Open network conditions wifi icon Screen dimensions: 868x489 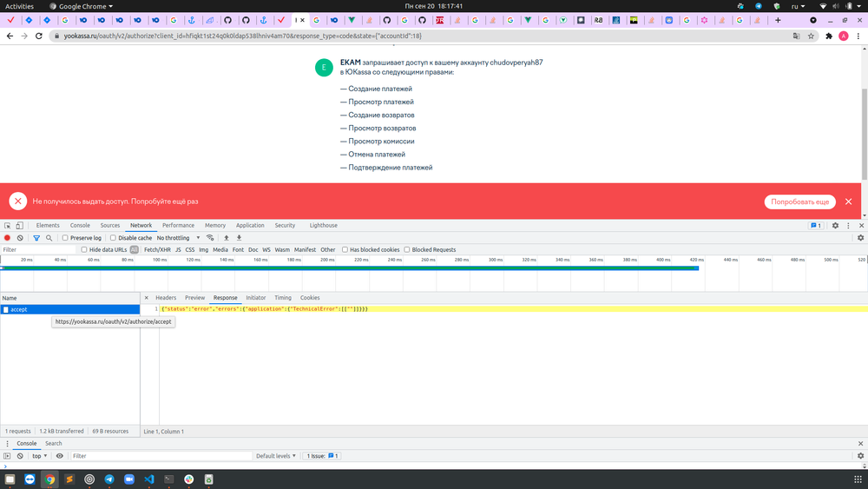(210, 238)
